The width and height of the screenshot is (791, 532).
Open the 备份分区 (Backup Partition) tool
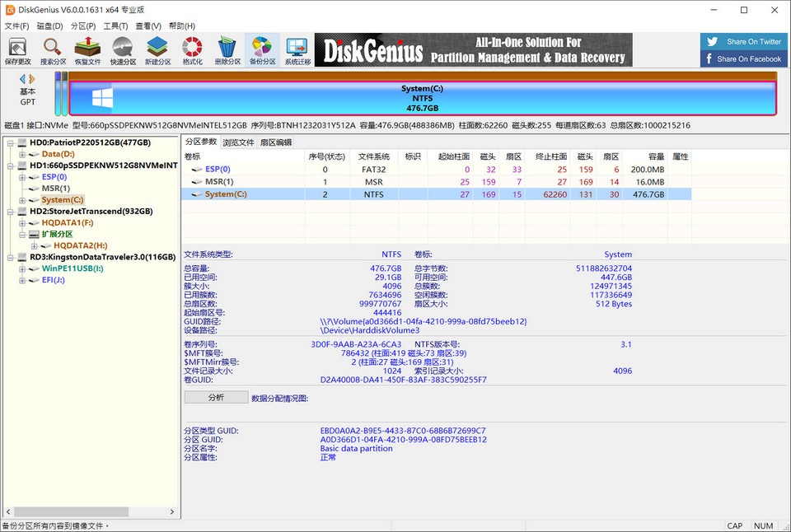(x=262, y=50)
